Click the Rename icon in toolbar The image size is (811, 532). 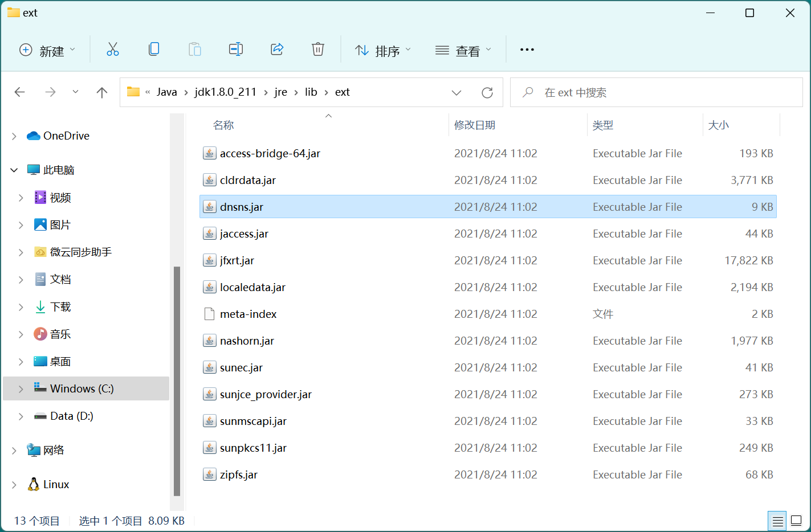click(x=236, y=50)
